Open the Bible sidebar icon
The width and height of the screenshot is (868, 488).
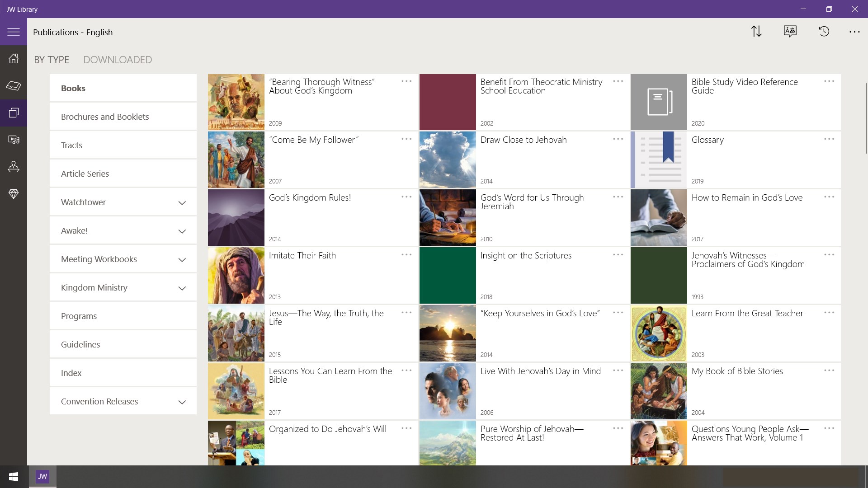coord(14,85)
